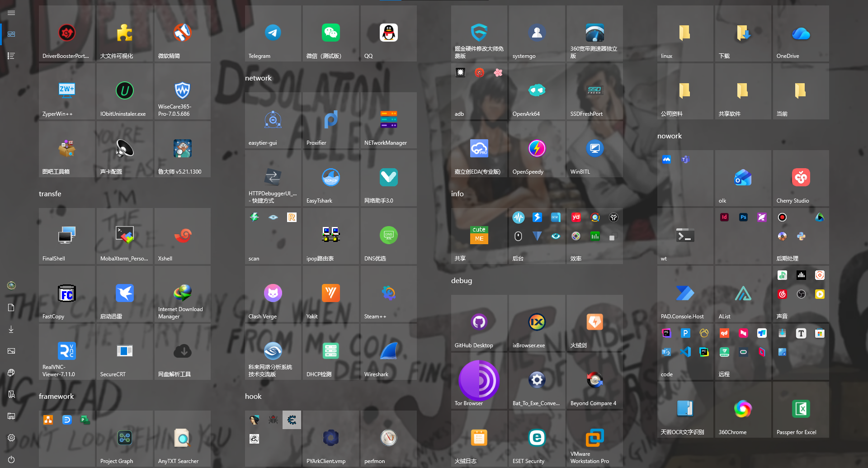This screenshot has width=868, height=468.
Task: Switch to all apps list view
Action: [11, 56]
